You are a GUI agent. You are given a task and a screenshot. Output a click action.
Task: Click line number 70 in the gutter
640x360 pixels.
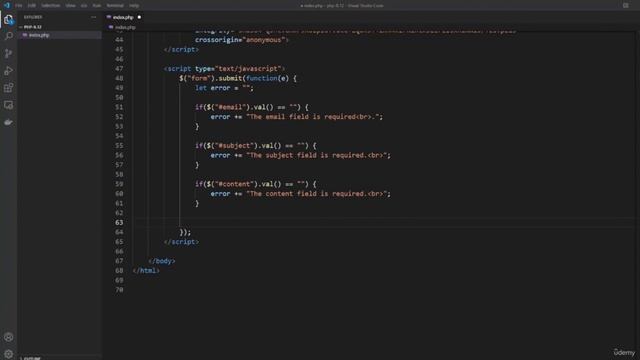click(119, 290)
